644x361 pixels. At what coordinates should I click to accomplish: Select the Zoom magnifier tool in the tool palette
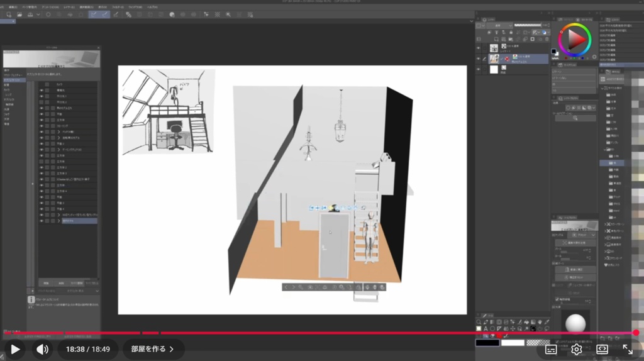point(479,323)
